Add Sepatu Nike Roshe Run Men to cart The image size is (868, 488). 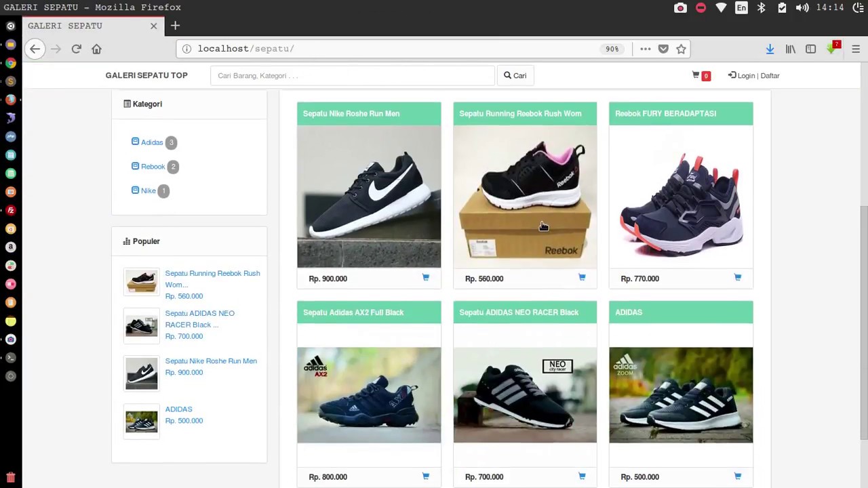click(426, 277)
